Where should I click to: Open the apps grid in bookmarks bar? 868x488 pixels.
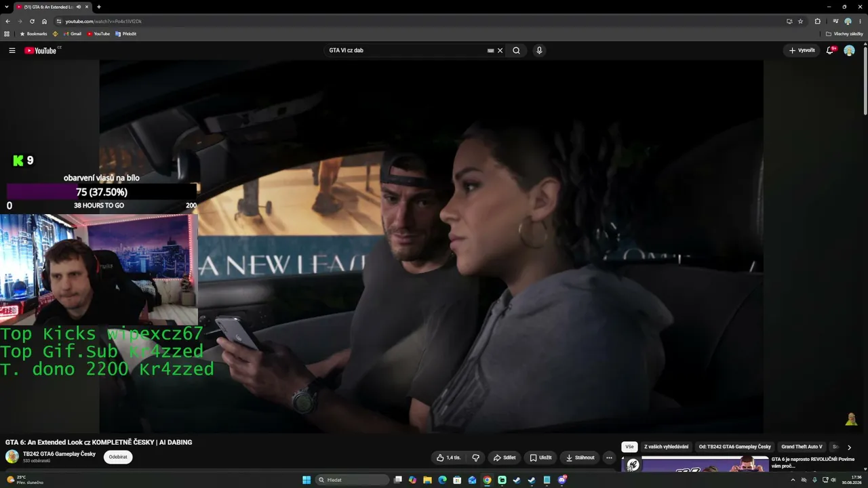(7, 34)
